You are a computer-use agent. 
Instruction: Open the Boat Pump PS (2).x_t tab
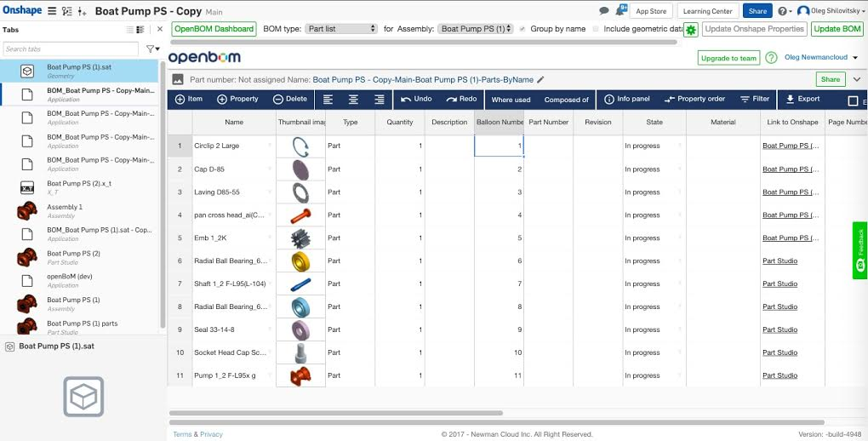pyautogui.click(x=79, y=187)
